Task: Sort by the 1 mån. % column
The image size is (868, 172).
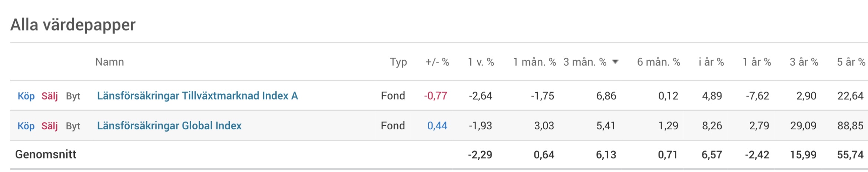Action: 534,62
